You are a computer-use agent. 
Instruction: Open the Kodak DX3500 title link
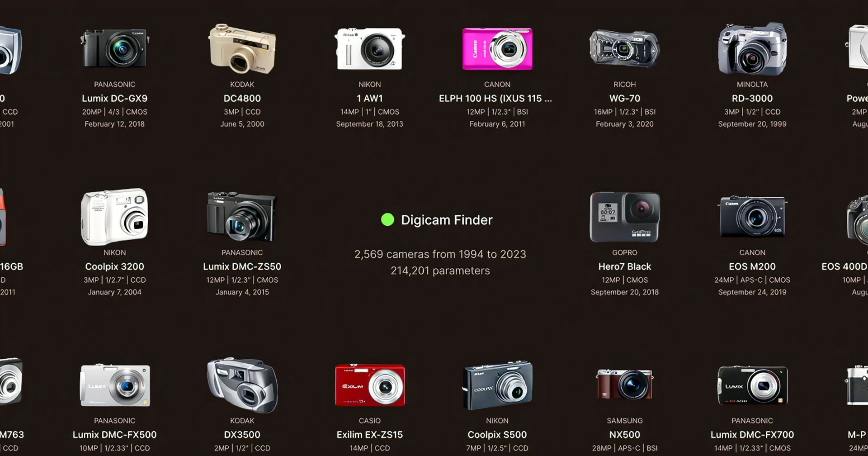[242, 435]
